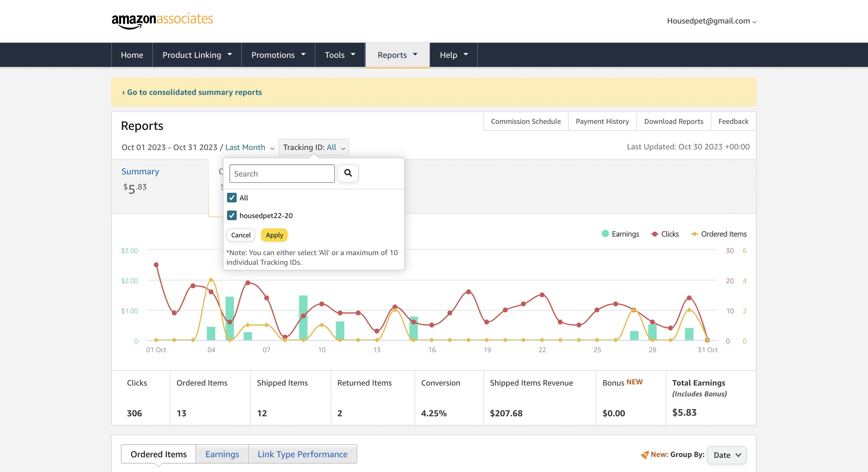Image resolution: width=868 pixels, height=472 pixels.
Task: Click the Ordered Items peak point at 04 Oct
Action: point(211,280)
